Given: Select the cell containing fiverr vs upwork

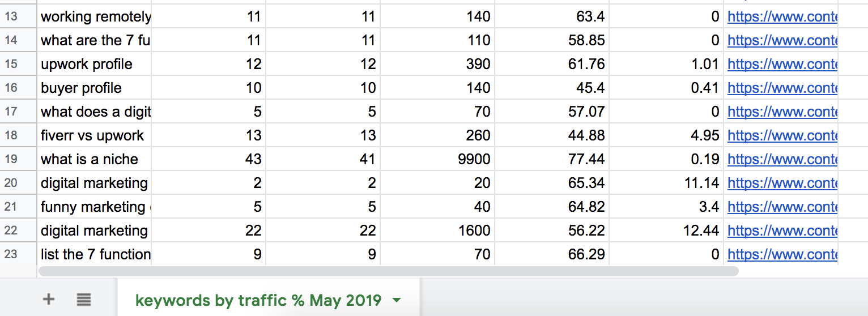Looking at the screenshot, I should 95,135.
